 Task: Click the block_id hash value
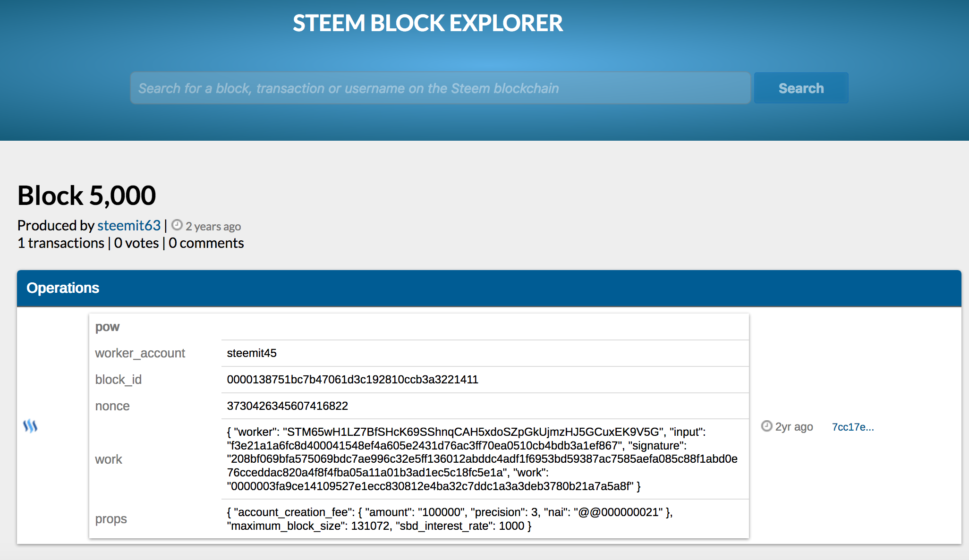click(x=352, y=380)
